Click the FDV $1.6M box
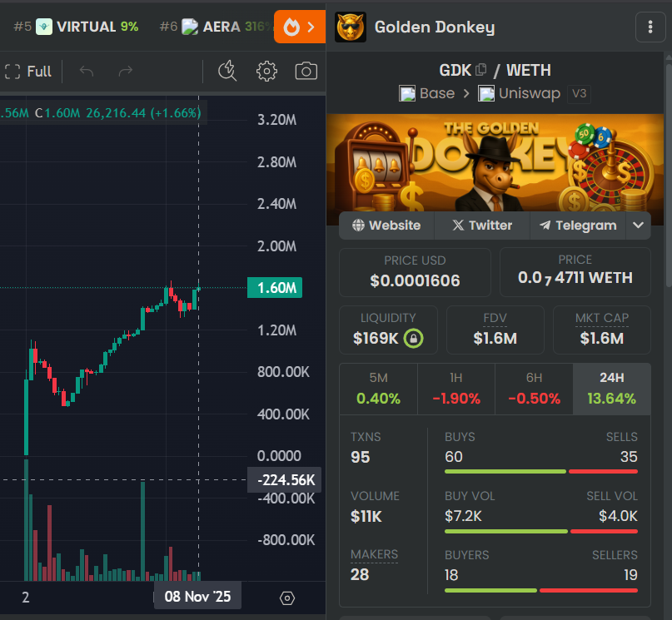 (x=495, y=330)
